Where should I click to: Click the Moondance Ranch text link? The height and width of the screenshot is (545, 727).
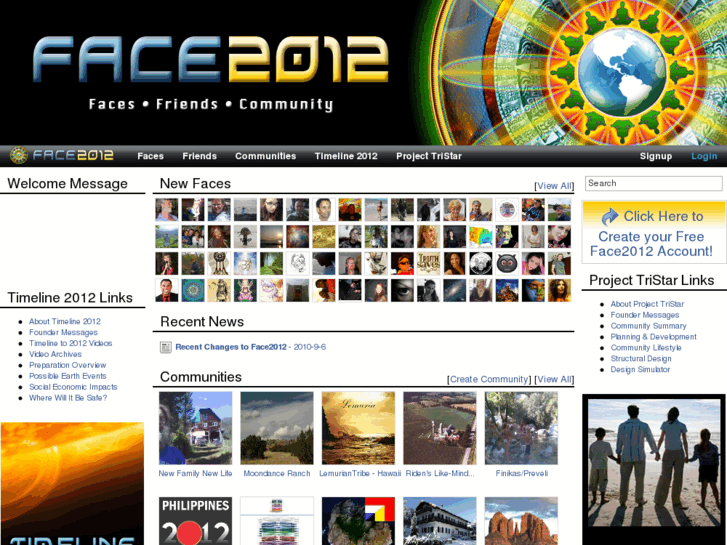(x=277, y=474)
